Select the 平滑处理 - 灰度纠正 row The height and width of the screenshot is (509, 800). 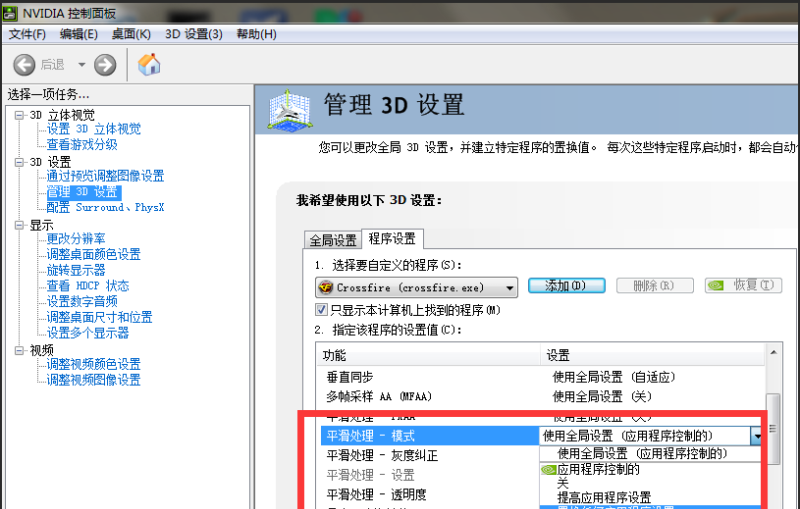click(x=430, y=455)
